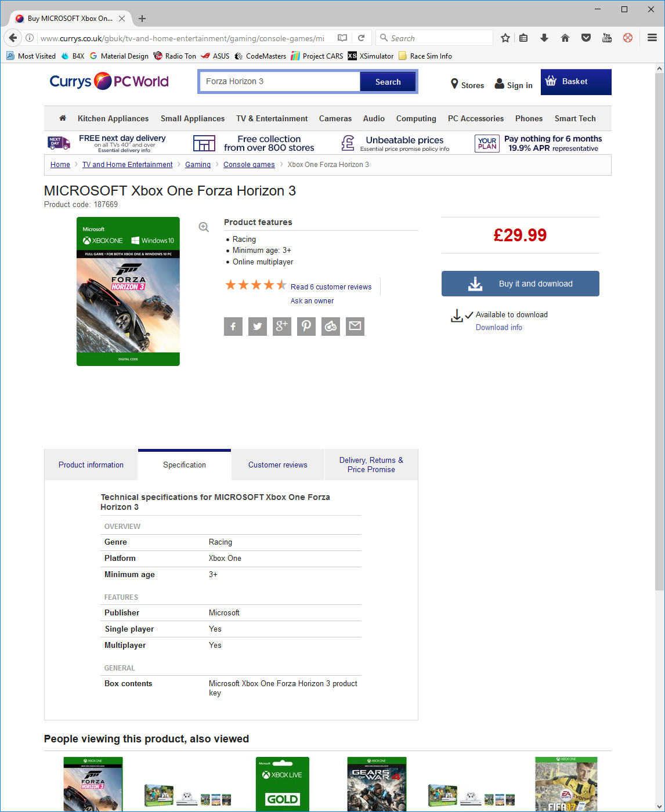665x812 pixels.
Task: Pin product using Pinterest icon
Action: (x=306, y=327)
